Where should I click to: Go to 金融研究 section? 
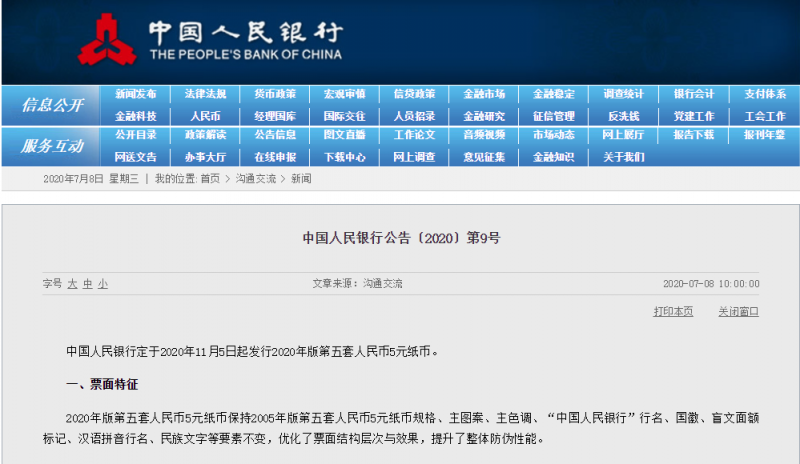click(484, 116)
